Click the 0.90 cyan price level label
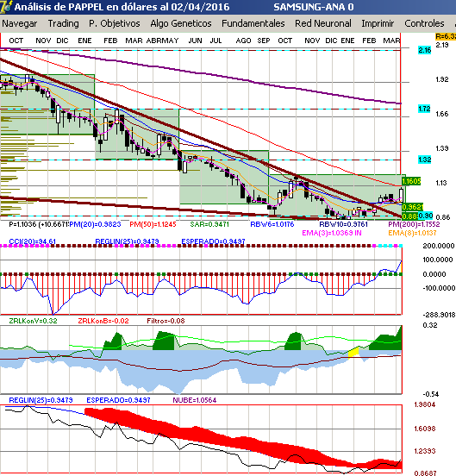Viewport: 456px width, 476px height. pyautogui.click(x=425, y=216)
